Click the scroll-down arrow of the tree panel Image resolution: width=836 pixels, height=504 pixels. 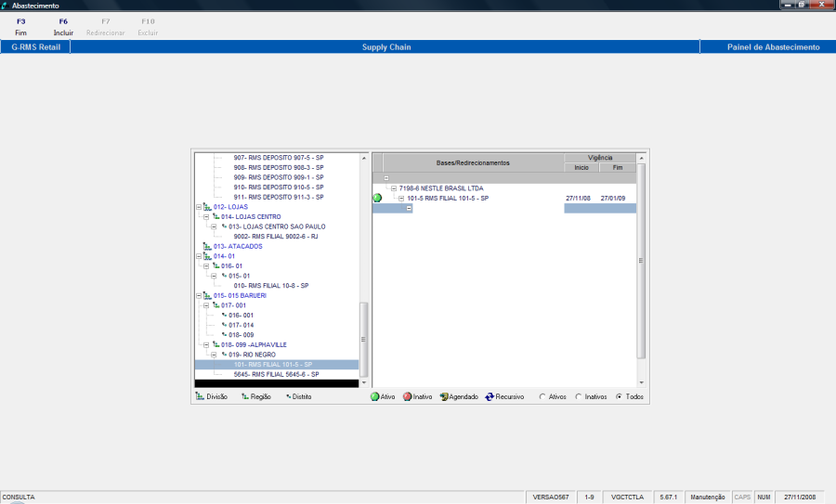364,382
